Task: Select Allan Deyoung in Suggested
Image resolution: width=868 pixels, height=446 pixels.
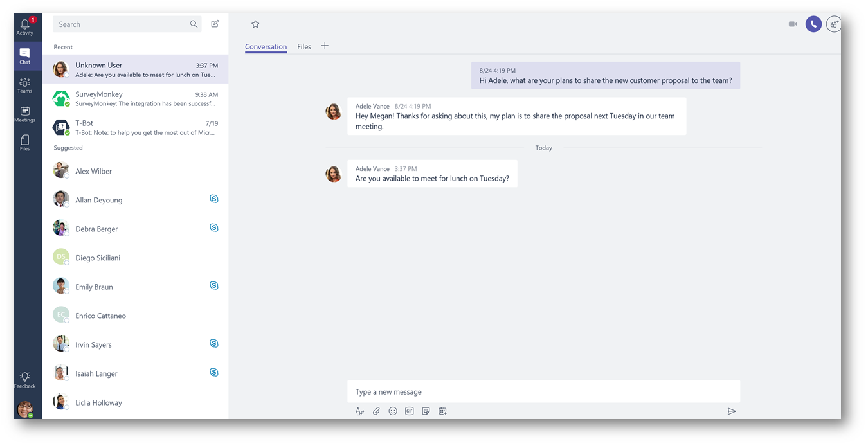Action: pos(136,200)
